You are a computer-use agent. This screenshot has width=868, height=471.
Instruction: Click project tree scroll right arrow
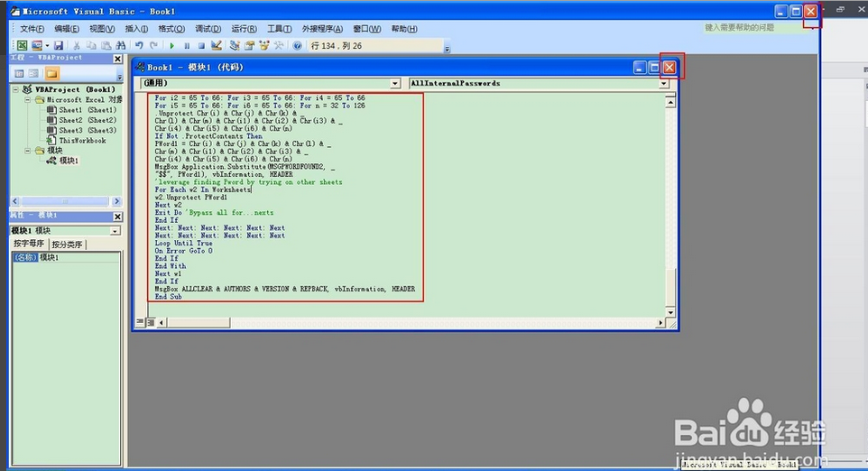click(x=116, y=201)
